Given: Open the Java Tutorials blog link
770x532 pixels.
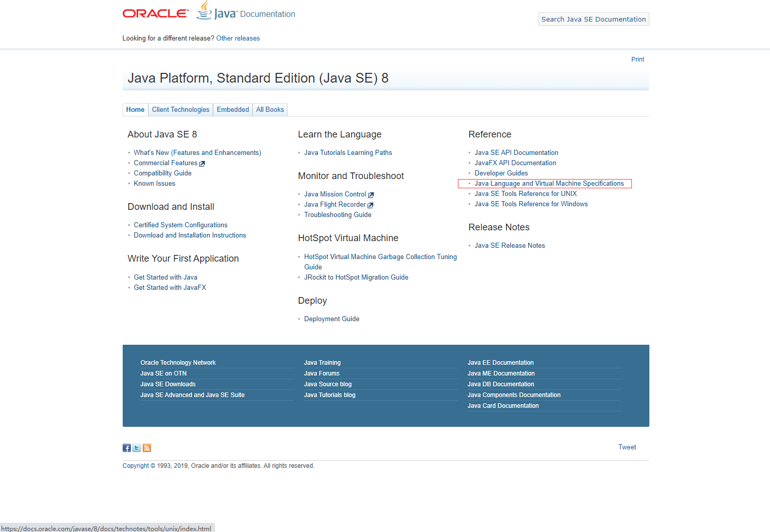Looking at the screenshot, I should point(330,395).
